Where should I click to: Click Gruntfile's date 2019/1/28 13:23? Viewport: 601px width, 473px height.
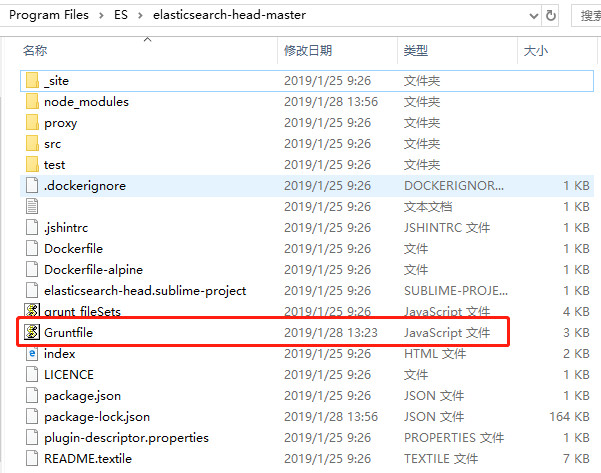pyautogui.click(x=331, y=332)
